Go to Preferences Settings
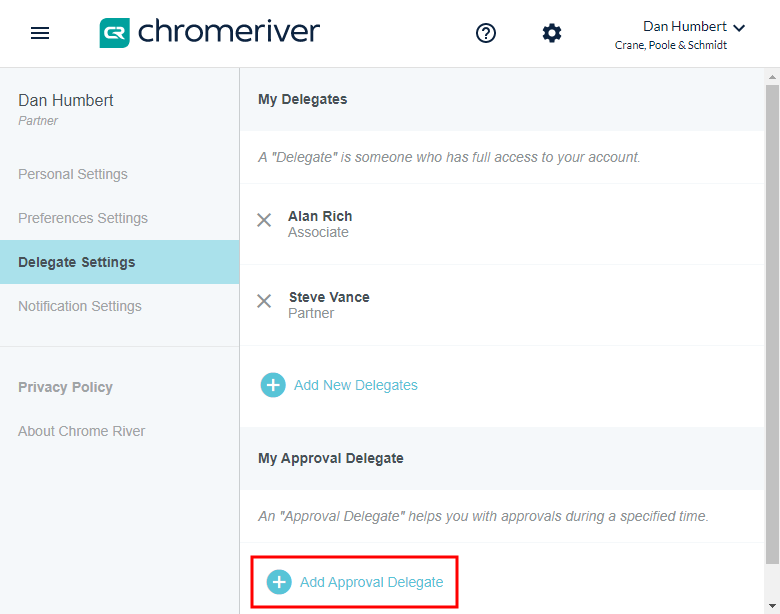780x614 pixels. coord(83,218)
